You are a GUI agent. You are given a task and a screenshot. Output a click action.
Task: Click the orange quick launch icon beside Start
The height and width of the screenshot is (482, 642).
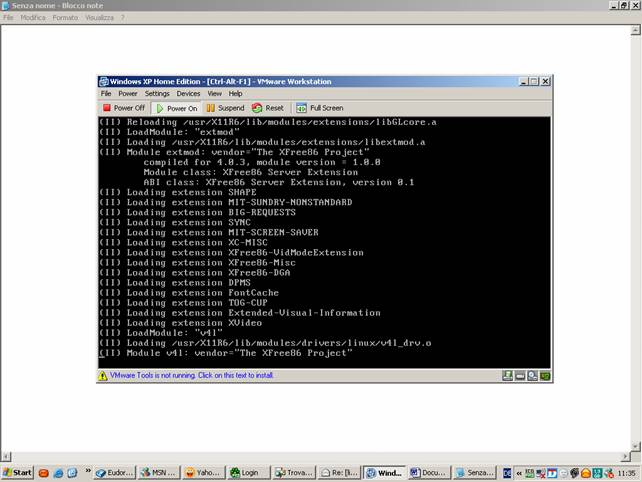pyautogui.click(x=44, y=473)
